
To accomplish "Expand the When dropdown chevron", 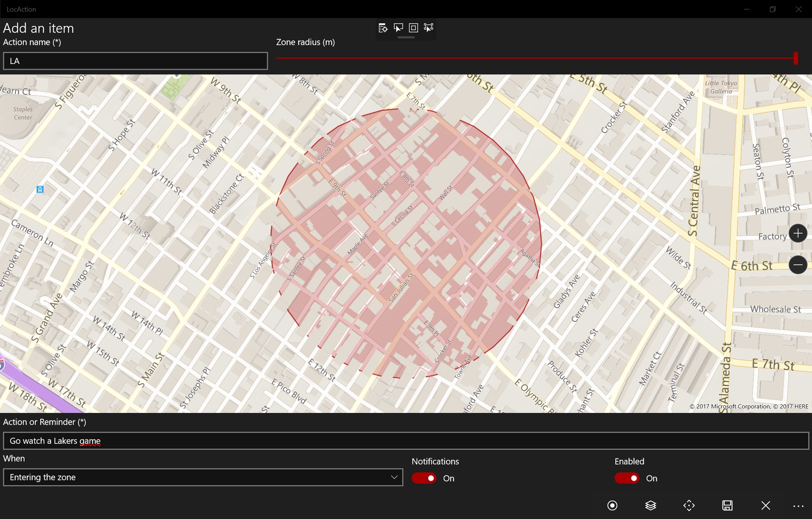I will point(394,477).
